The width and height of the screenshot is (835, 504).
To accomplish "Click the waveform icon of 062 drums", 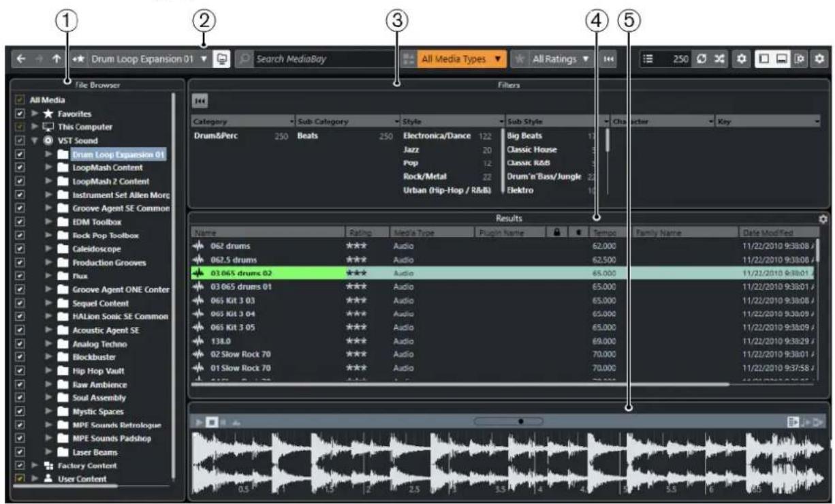I will 198,247.
